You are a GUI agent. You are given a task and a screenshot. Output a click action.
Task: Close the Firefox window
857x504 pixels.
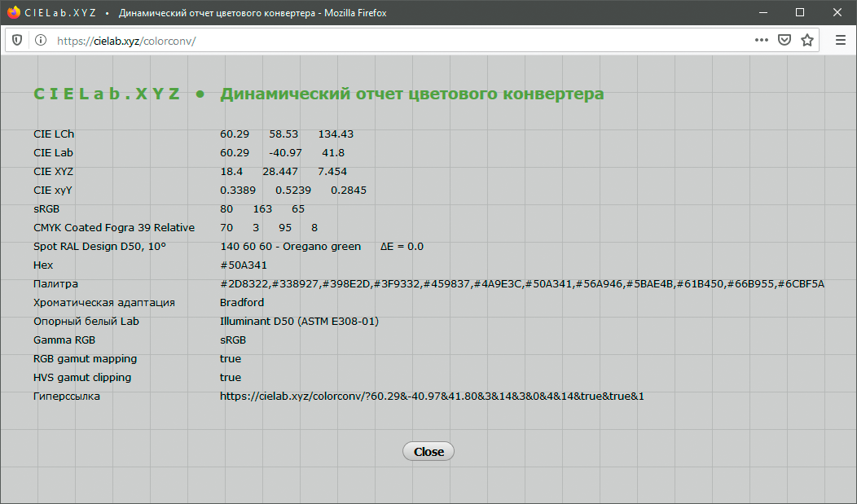pos(837,13)
